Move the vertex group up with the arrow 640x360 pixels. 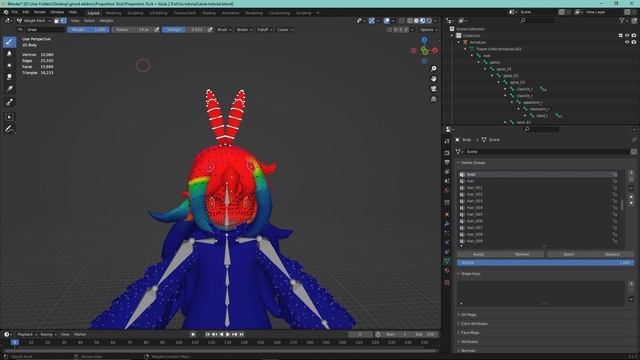(x=631, y=197)
